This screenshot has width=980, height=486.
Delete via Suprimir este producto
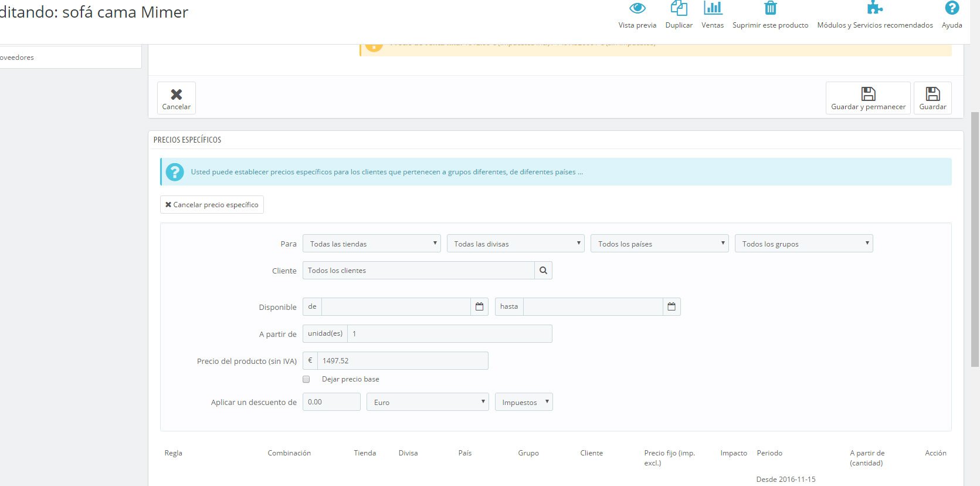[770, 15]
